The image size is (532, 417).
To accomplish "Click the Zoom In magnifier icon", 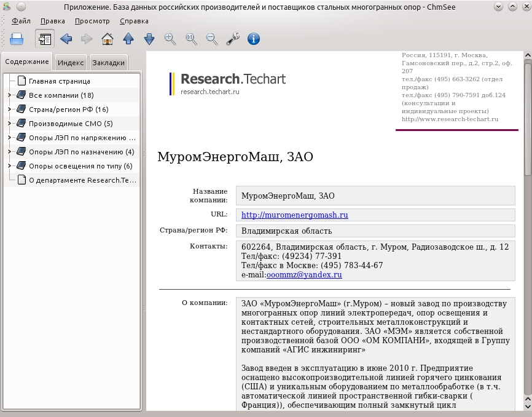I will 170,39.
